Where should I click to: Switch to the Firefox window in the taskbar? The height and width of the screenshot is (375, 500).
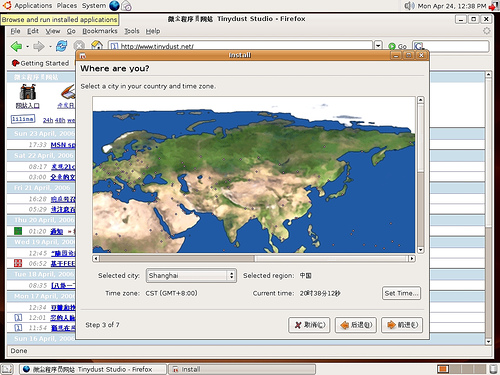(93, 369)
